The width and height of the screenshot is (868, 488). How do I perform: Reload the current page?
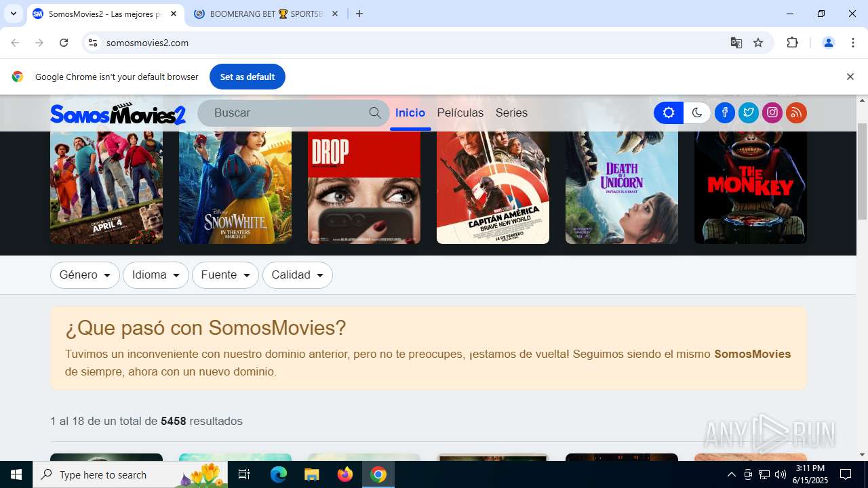(x=64, y=43)
